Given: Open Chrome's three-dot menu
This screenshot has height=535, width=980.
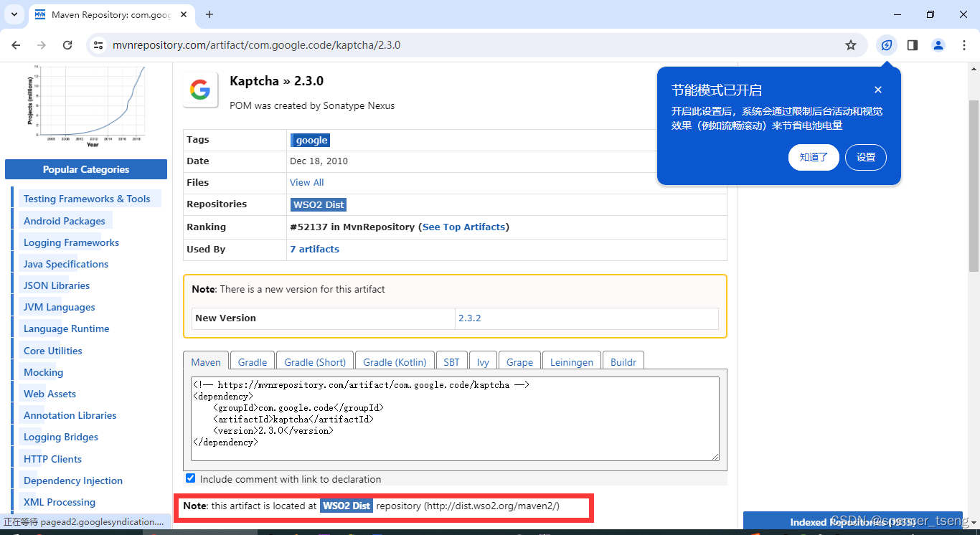Looking at the screenshot, I should tap(964, 44).
